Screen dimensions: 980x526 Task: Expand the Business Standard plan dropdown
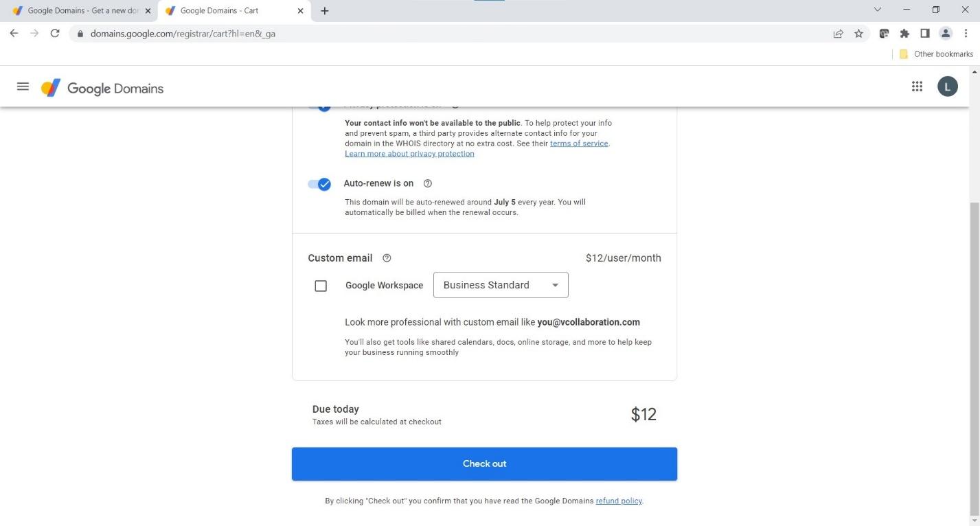pos(501,285)
